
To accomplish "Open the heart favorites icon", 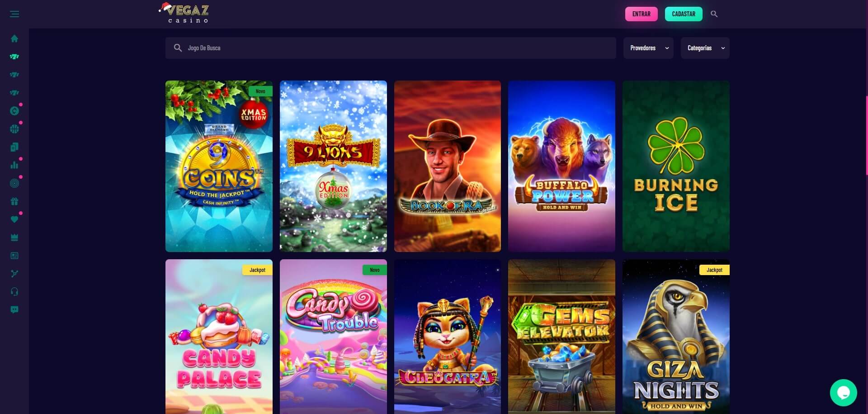I will click(x=14, y=219).
